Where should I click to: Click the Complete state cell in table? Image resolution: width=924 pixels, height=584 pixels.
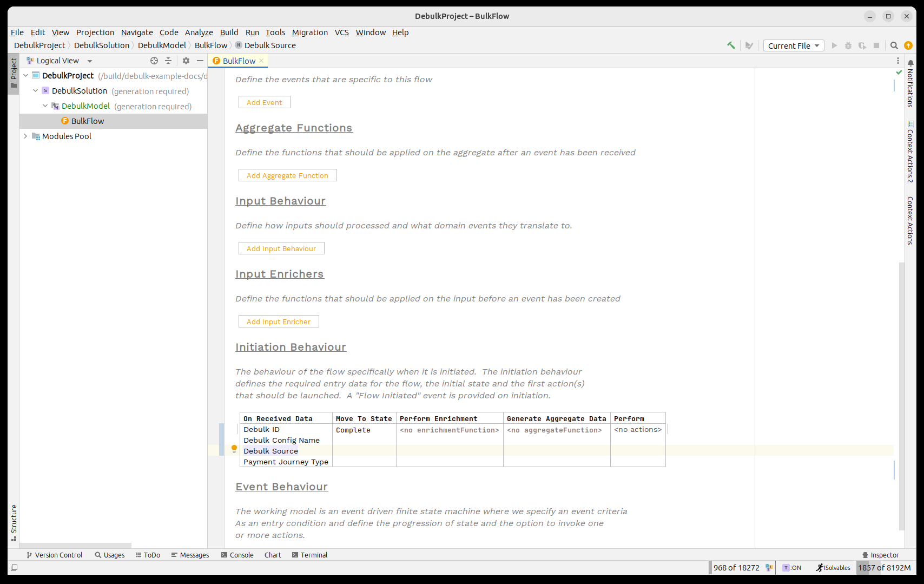pyautogui.click(x=353, y=430)
